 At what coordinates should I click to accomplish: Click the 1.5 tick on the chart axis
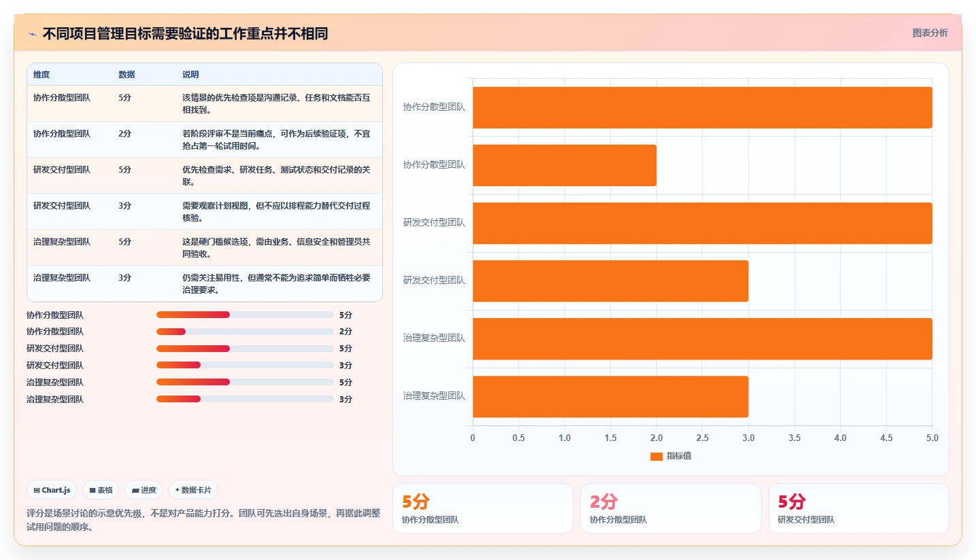611,438
